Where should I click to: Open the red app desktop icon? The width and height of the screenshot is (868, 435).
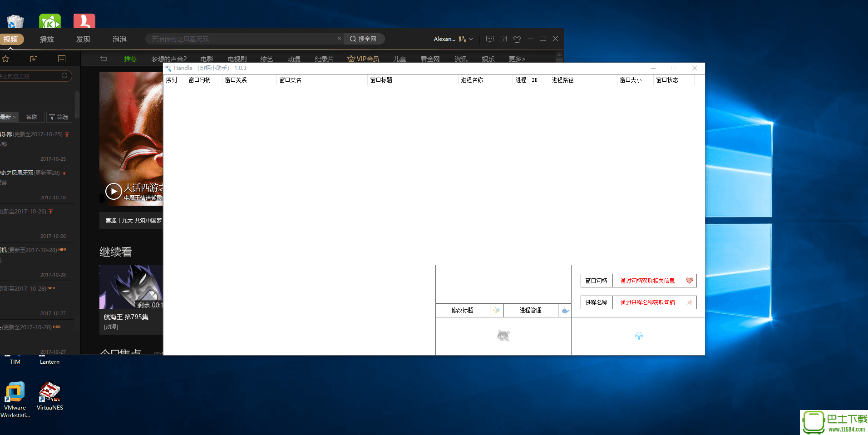tap(84, 21)
